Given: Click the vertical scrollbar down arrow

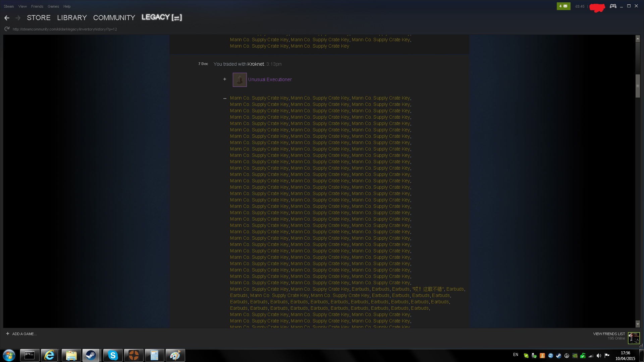Looking at the screenshot, I should point(638,324).
